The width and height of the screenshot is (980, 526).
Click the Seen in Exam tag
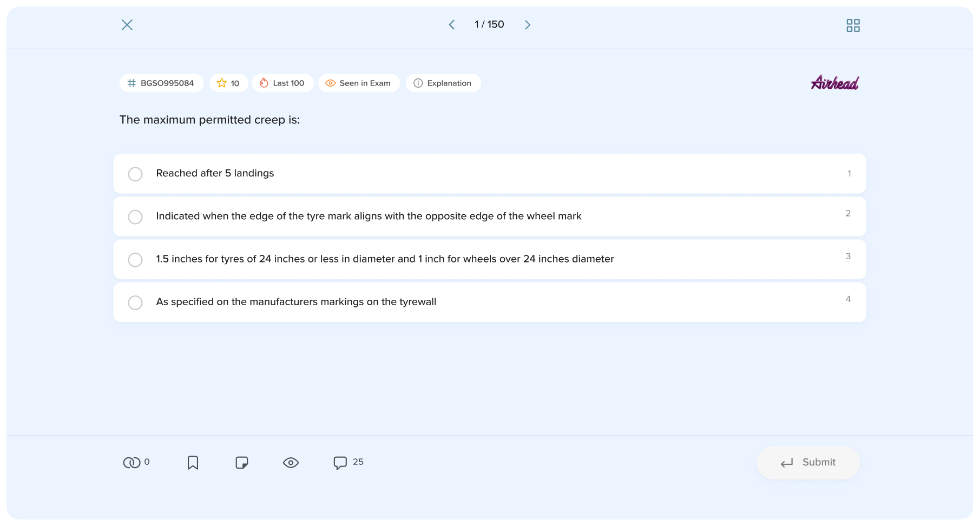359,83
